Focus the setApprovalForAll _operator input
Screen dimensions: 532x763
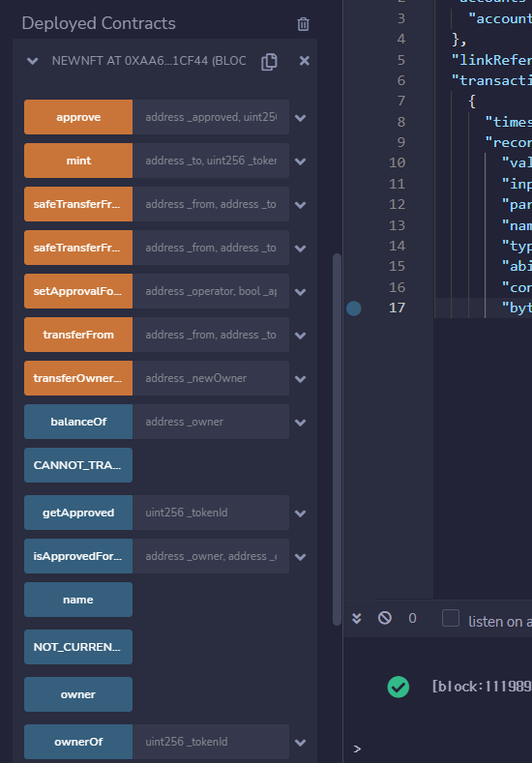click(211, 291)
